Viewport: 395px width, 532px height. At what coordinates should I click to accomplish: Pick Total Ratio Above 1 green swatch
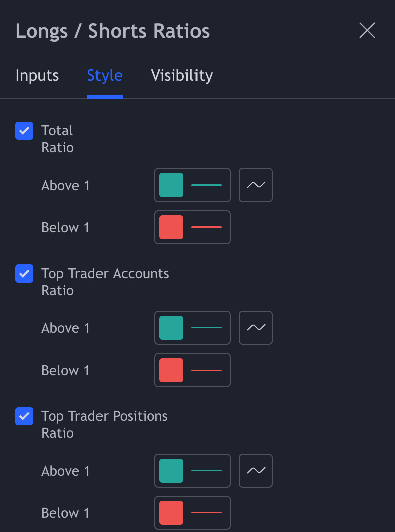pyautogui.click(x=171, y=185)
